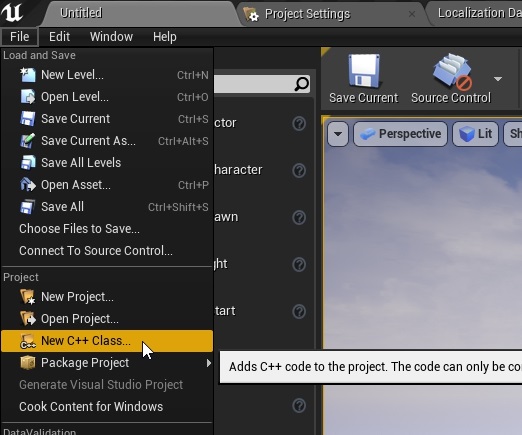Click the Package Project box icon

point(28,363)
